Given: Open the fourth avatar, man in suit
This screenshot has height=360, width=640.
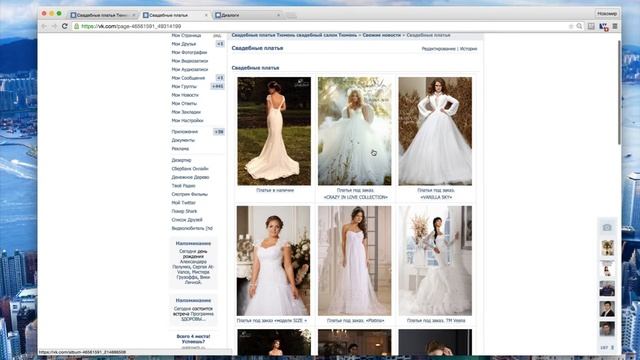Looking at the screenshot, I should pyautogui.click(x=607, y=309).
